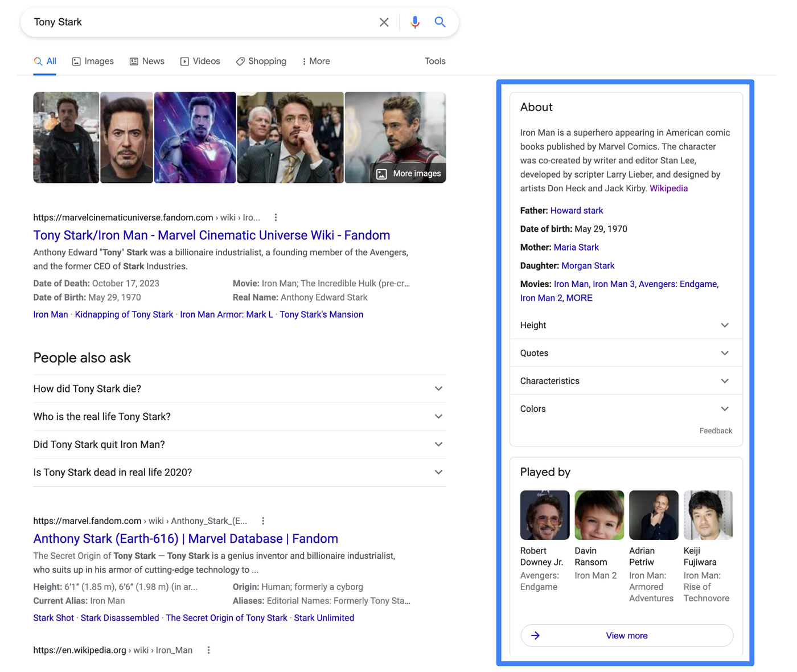Image resolution: width=797 pixels, height=672 pixels.
Task: Open the Videos tab
Action: pos(200,62)
